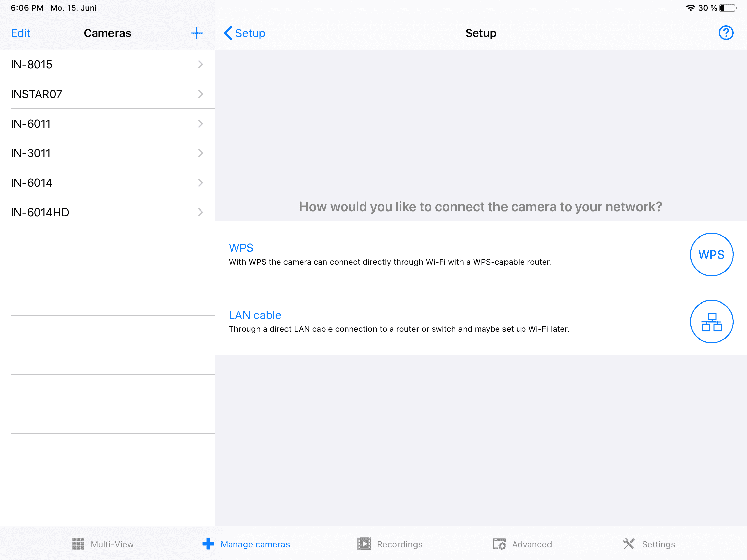
Task: Tap the plus icon to add camera
Action: click(x=196, y=33)
